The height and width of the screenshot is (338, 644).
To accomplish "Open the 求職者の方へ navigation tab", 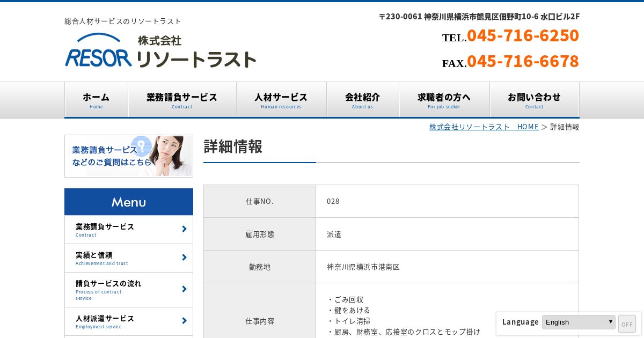I will [x=444, y=100].
